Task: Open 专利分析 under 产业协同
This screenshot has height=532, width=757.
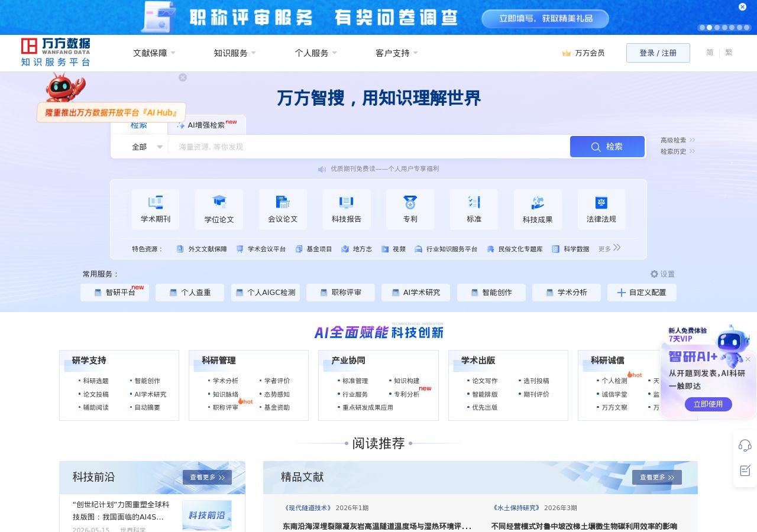Action: (407, 394)
